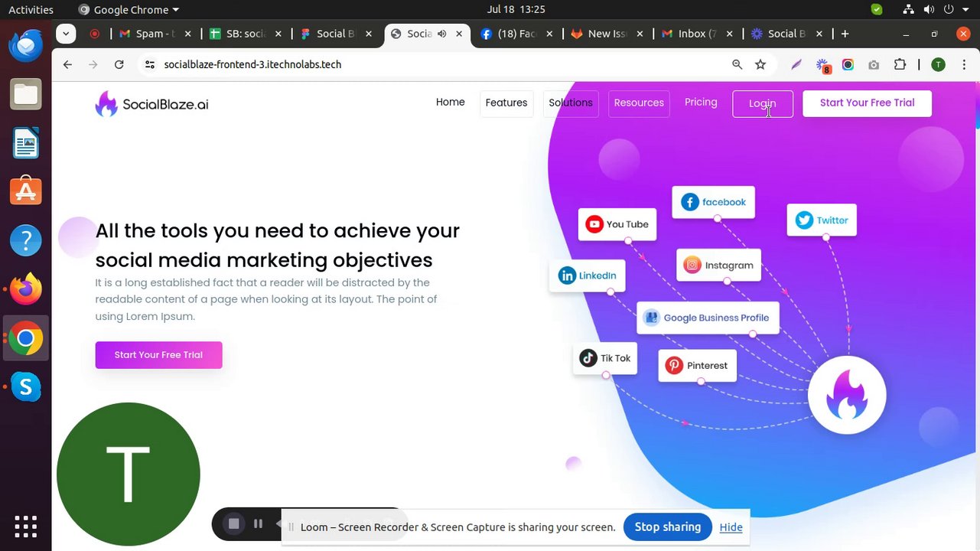The height and width of the screenshot is (551, 980).
Task: Open Firefox from the dock
Action: click(25, 289)
